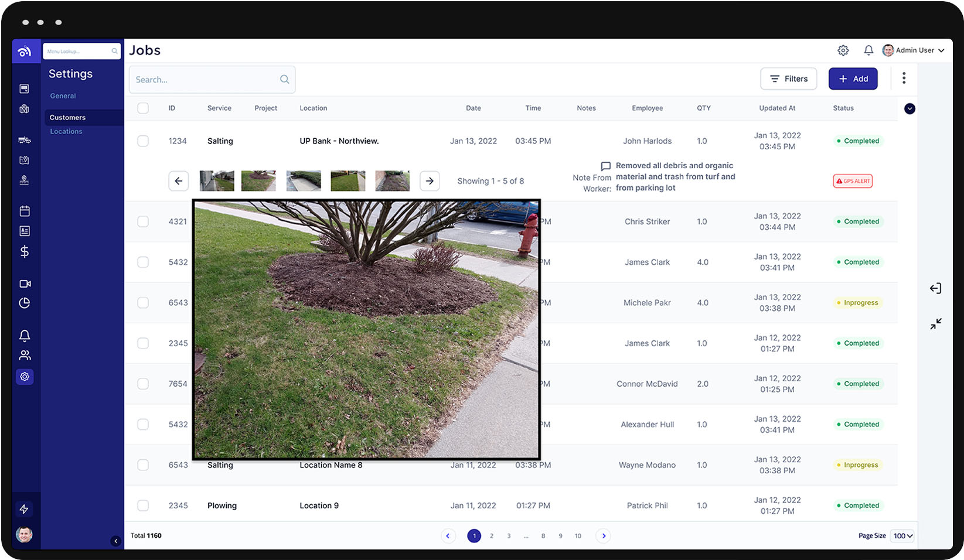This screenshot has width=964, height=560.
Task: Open the contact card icon in sidebar
Action: [25, 231]
